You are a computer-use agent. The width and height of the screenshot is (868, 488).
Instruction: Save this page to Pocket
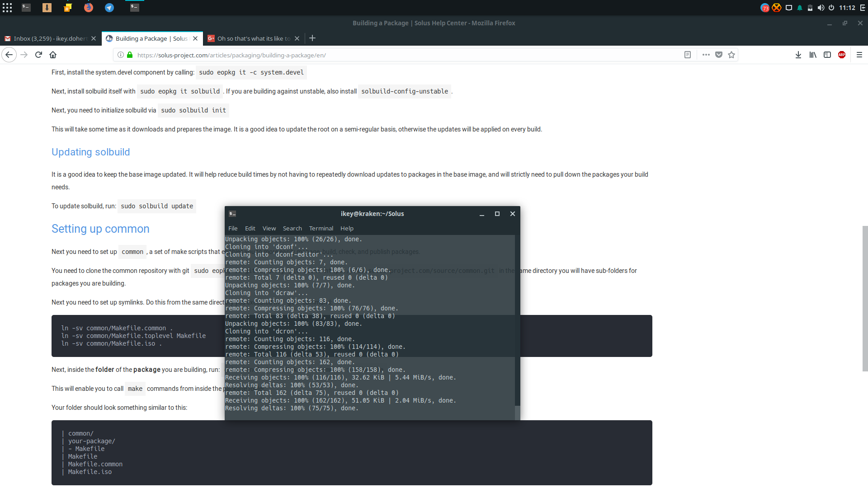[x=719, y=55]
